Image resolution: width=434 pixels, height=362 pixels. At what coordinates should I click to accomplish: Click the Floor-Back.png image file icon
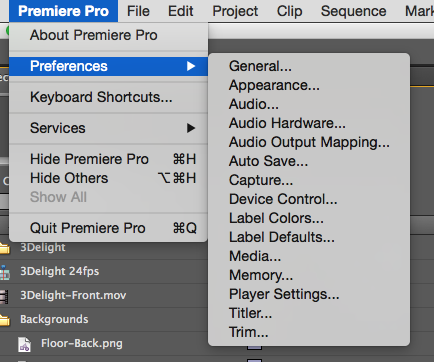point(24,344)
